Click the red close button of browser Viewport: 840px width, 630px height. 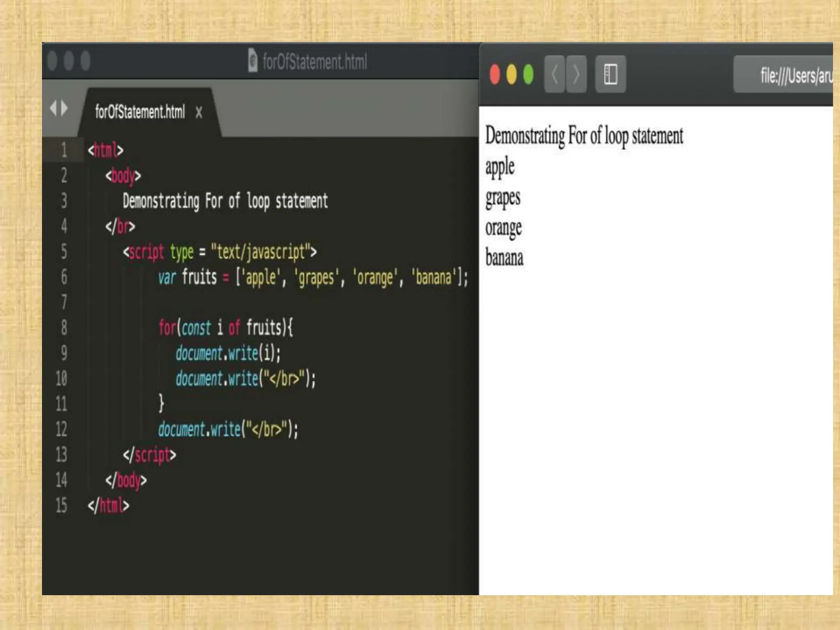coord(495,75)
